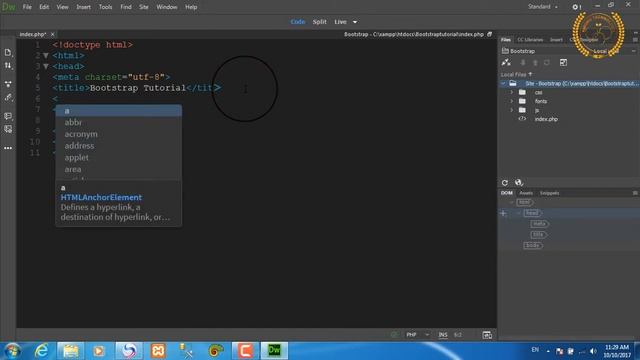The height and width of the screenshot is (360, 640).
Task: Select 'applet' in the autocomplete list
Action: pyautogui.click(x=118, y=158)
